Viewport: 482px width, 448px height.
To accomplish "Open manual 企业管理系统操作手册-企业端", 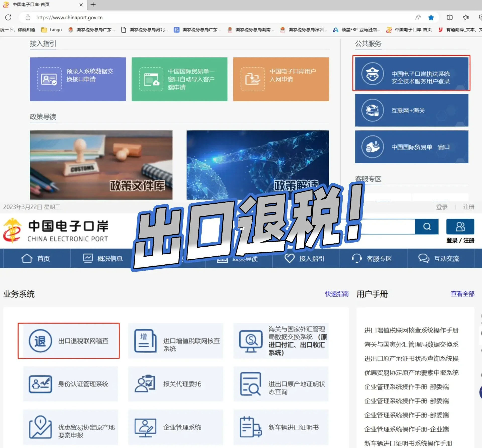I will pos(406,429).
